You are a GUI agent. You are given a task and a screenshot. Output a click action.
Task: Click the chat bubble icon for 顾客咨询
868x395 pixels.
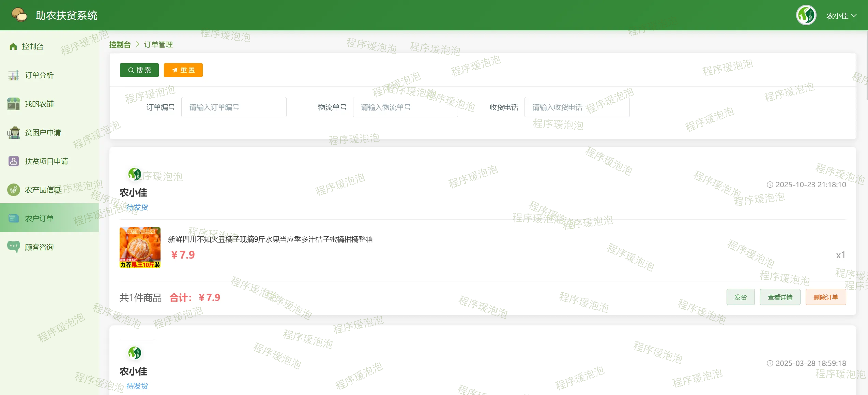coord(14,247)
